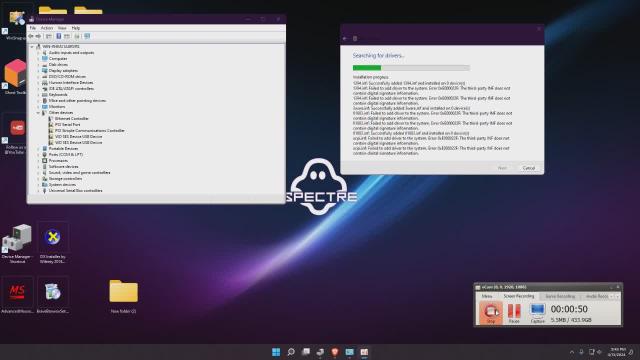The height and width of the screenshot is (360, 640).
Task: Click the oCam tab overflow dropdown arrow
Action: click(x=617, y=296)
